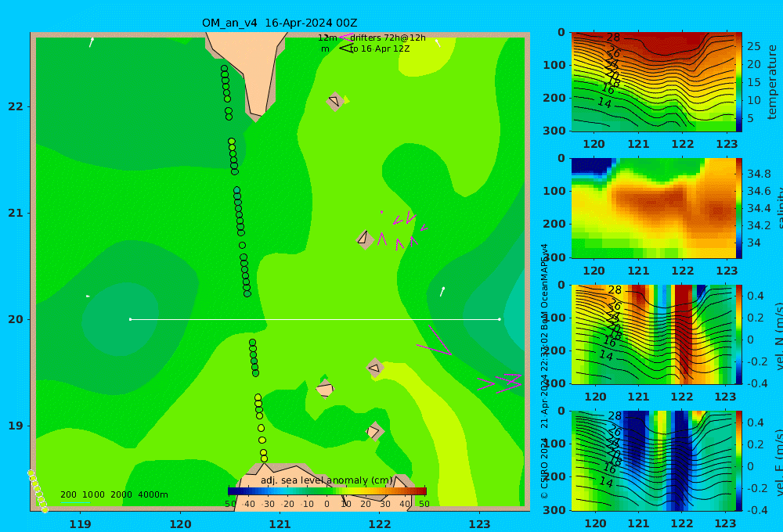Viewport: 783px width, 532px height.
Task: Click the top green track circle near 22.35N 120.45E
Action: tap(224, 69)
